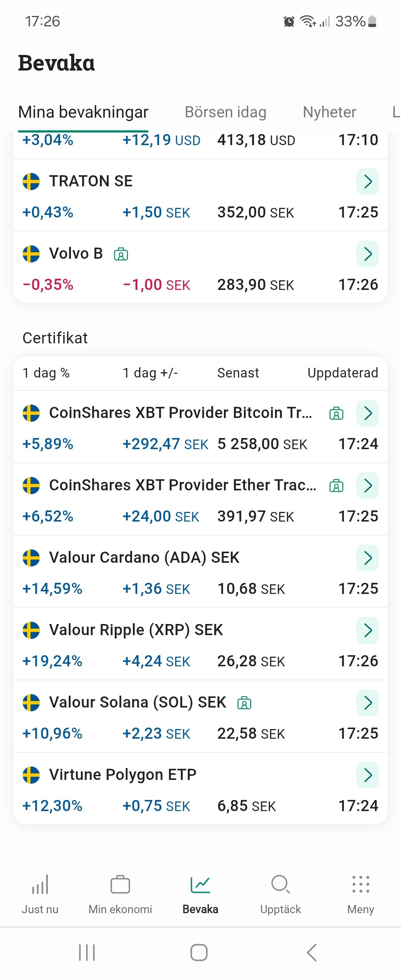The height and width of the screenshot is (980, 401).
Task: Tap the Bevaka chart icon
Action: [x=200, y=885]
